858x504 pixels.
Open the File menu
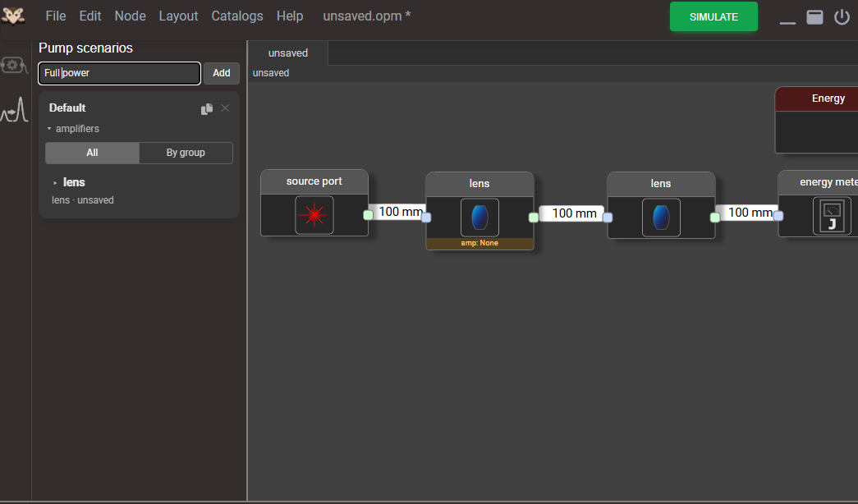tap(56, 16)
